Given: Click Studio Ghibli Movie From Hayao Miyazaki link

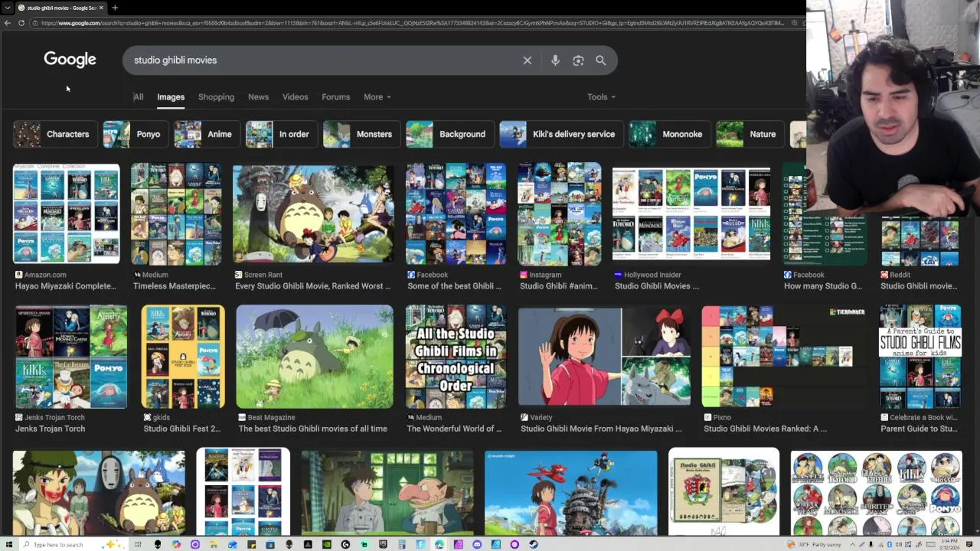Looking at the screenshot, I should [x=601, y=429].
